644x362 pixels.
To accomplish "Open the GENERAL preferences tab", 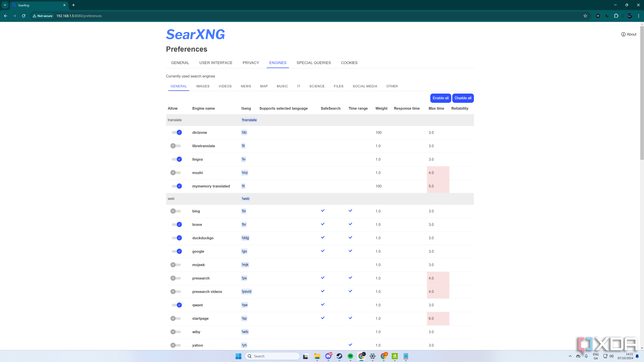I will point(180,63).
